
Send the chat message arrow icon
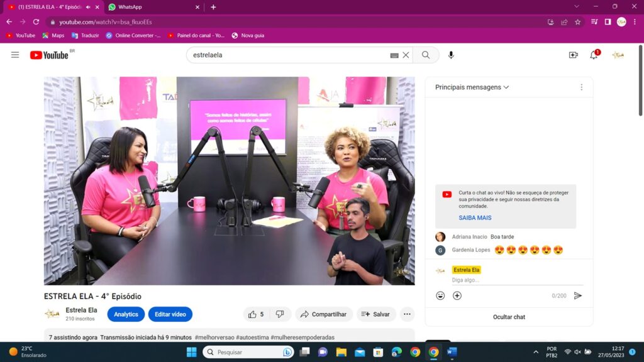pos(578,295)
